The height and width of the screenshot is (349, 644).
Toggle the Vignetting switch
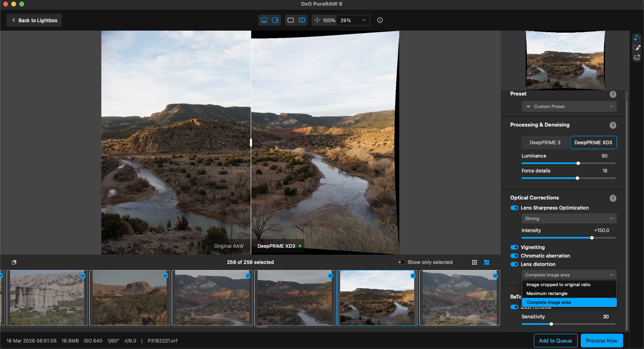coord(514,247)
